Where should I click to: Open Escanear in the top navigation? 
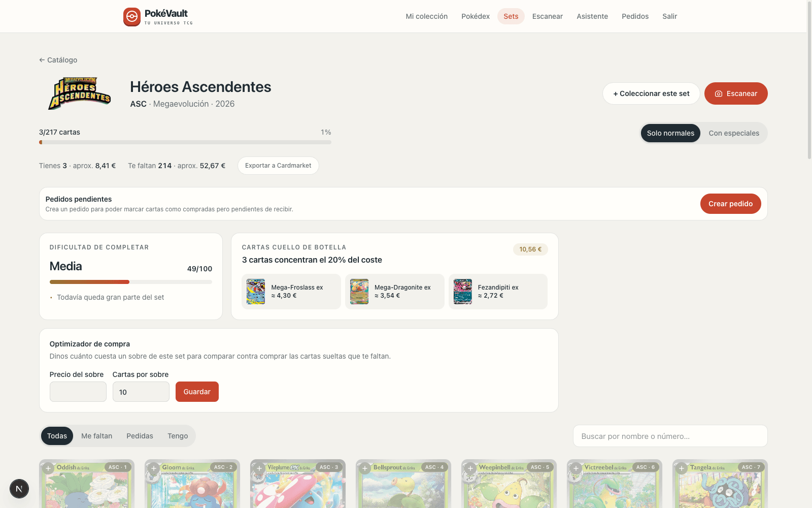click(x=548, y=16)
